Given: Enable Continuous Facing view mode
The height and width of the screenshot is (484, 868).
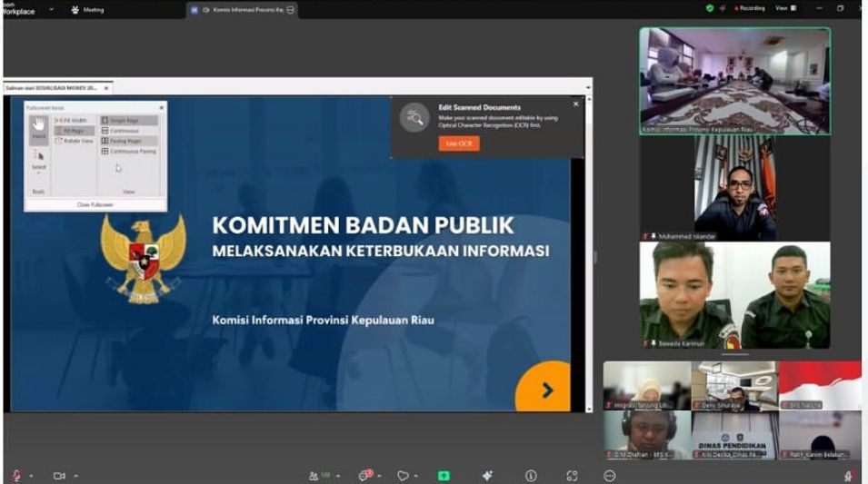Looking at the screenshot, I should click(129, 151).
